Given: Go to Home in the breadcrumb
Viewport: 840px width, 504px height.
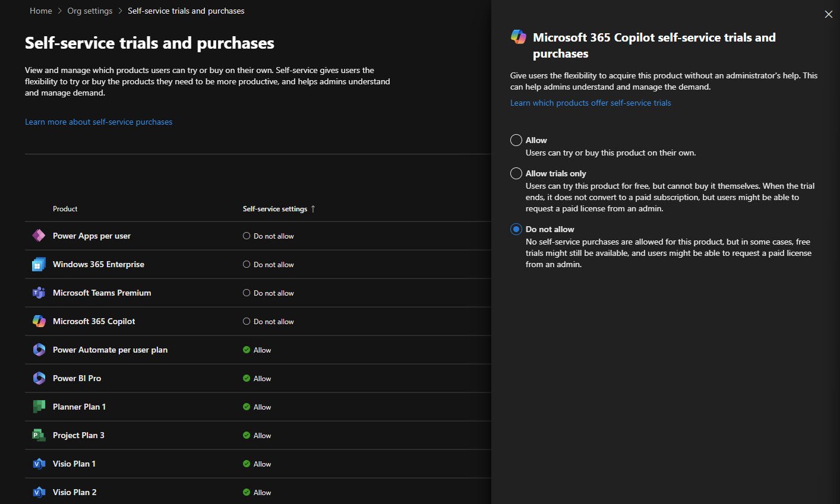Looking at the screenshot, I should coord(40,11).
